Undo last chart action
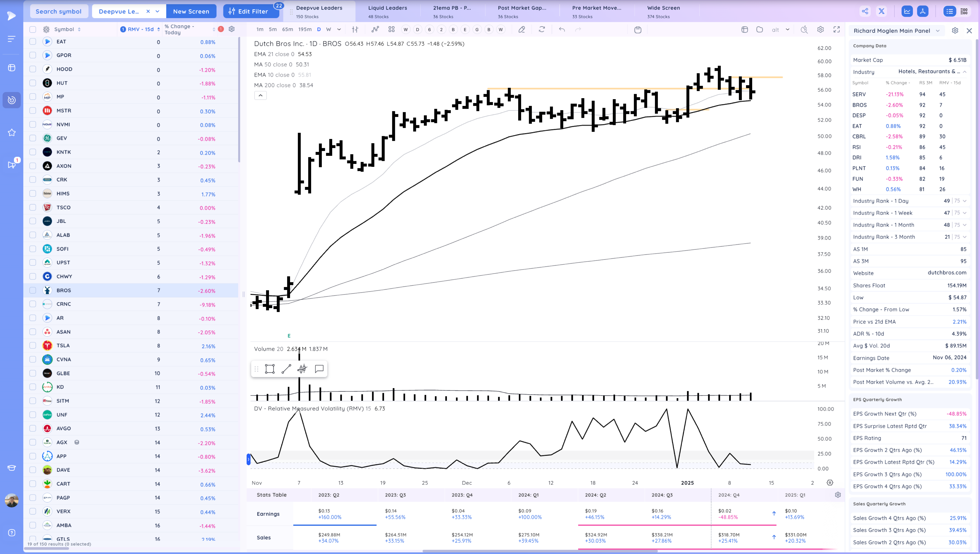Viewport: 980px width, 554px height. coord(562,29)
